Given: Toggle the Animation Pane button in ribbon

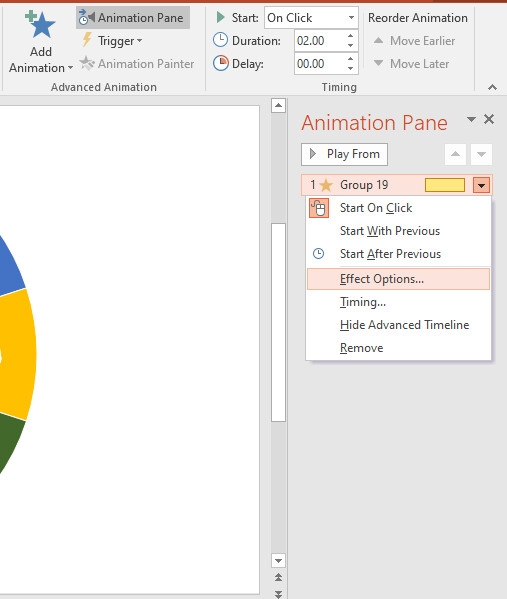Looking at the screenshot, I should (x=133, y=18).
